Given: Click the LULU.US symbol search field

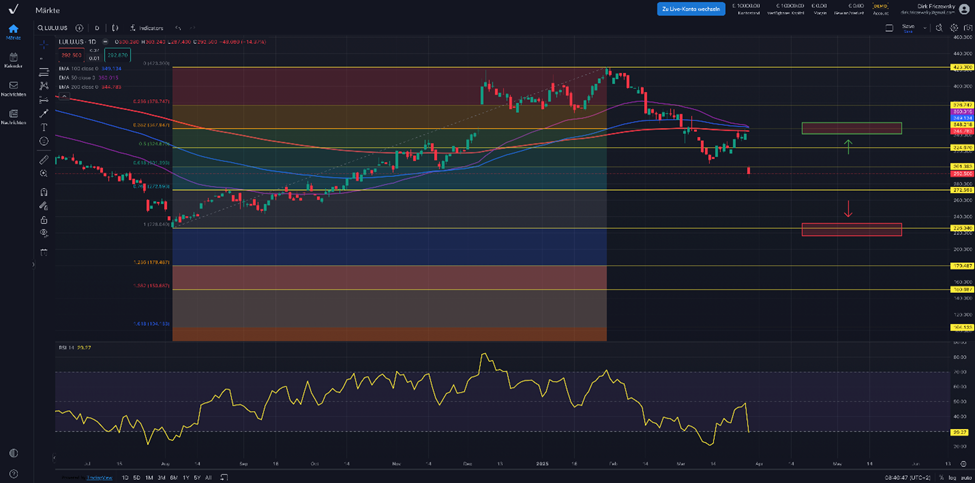Looking at the screenshot, I should [x=53, y=28].
